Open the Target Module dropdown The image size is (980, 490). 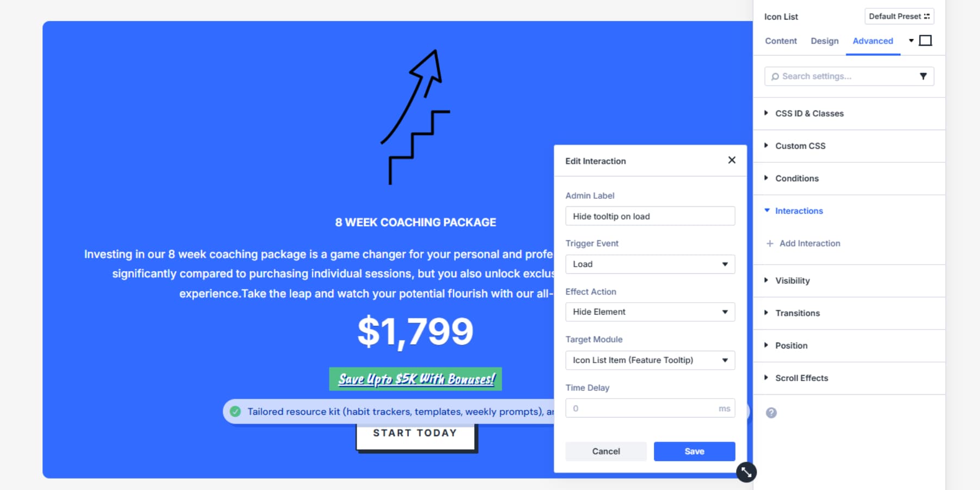[650, 360]
